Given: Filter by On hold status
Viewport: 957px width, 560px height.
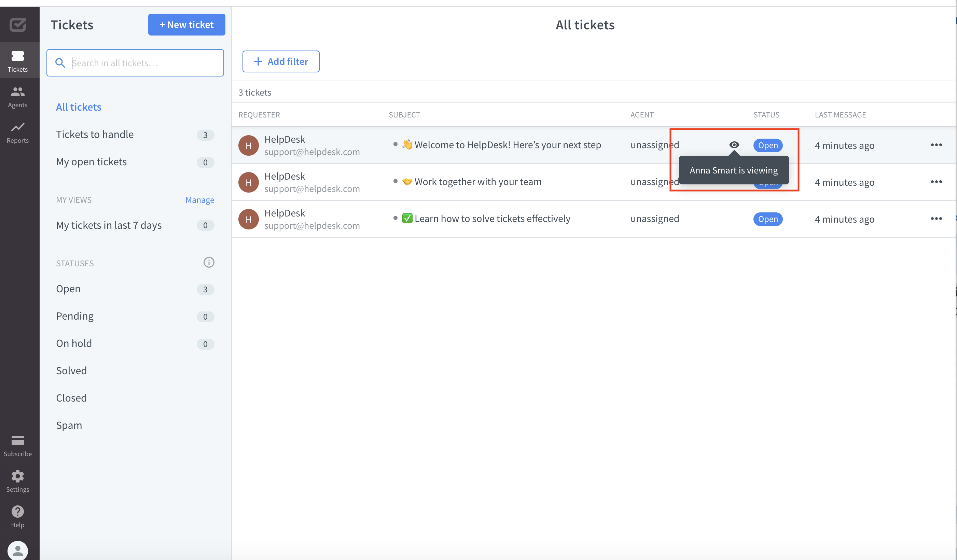Looking at the screenshot, I should click(74, 343).
